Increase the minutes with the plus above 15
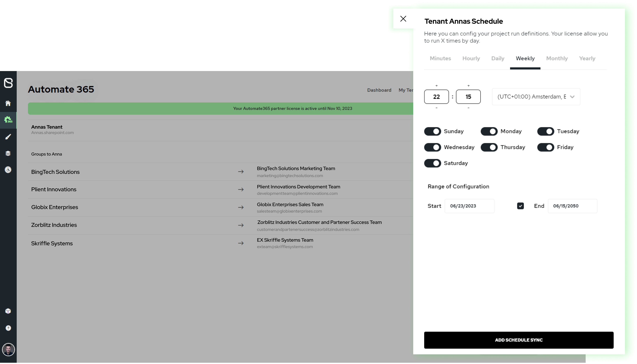Screen dimensions: 637x364 [x=469, y=86]
